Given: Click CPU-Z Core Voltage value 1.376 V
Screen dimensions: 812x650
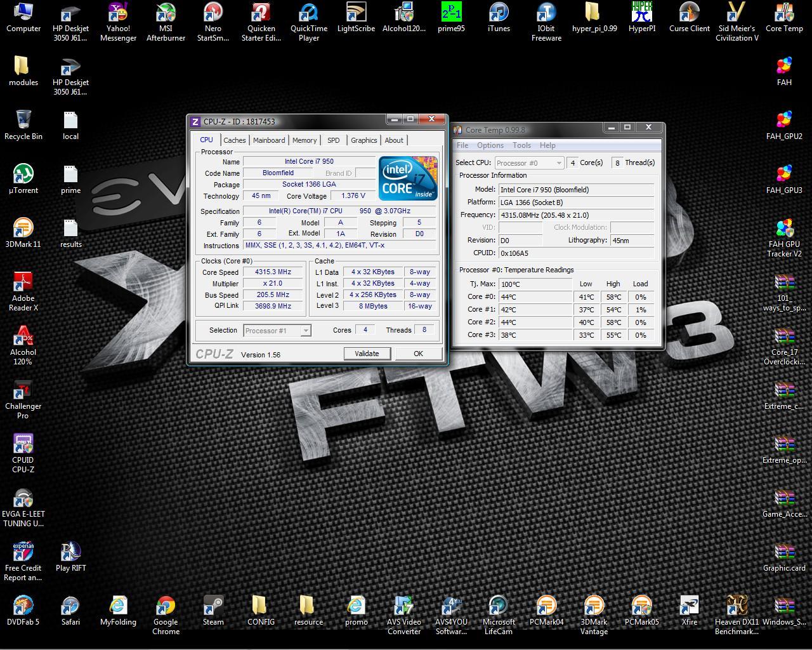Looking at the screenshot, I should 353,196.
